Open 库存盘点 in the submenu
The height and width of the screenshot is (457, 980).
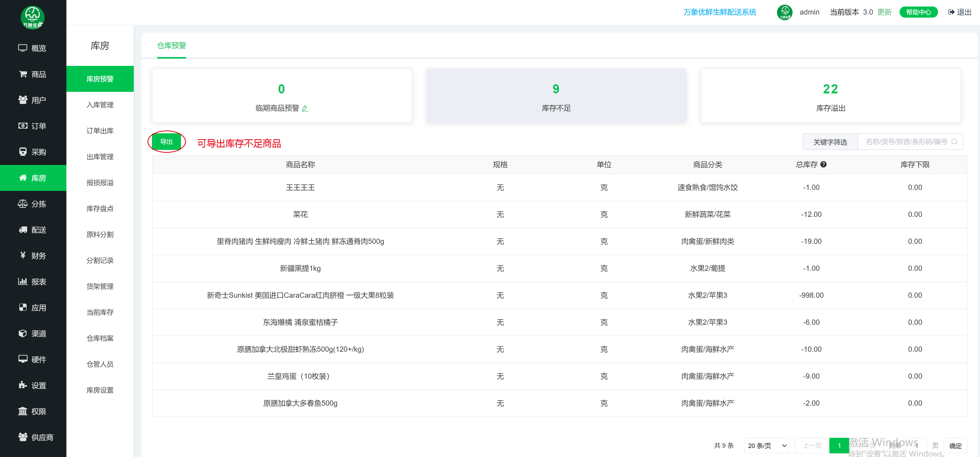point(100,209)
